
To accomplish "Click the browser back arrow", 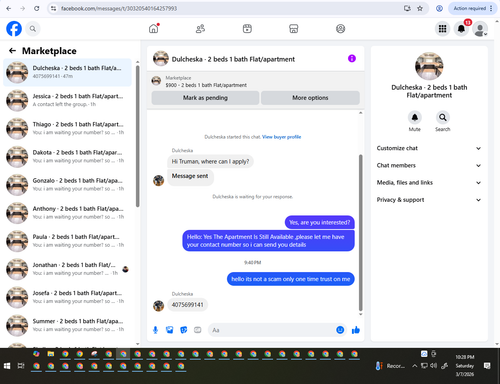I will click(x=9, y=8).
